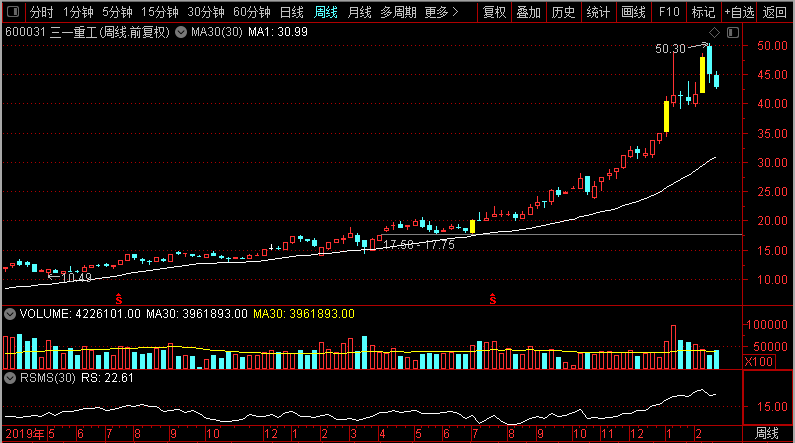
Task: Click the diamond icon above the chart
Action: click(714, 32)
